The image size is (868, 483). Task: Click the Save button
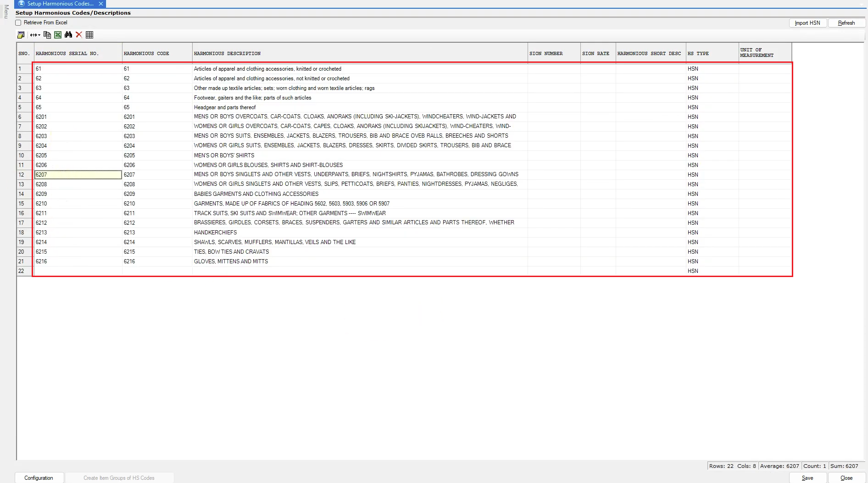[x=807, y=478]
